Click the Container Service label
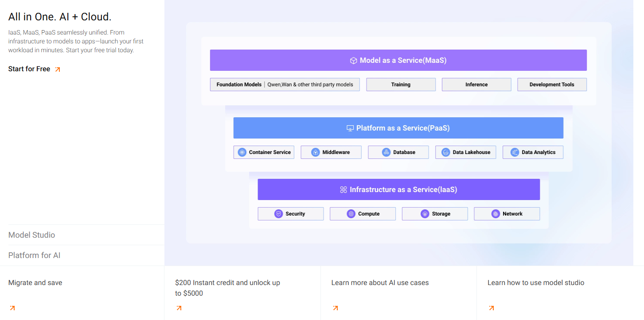 point(270,152)
